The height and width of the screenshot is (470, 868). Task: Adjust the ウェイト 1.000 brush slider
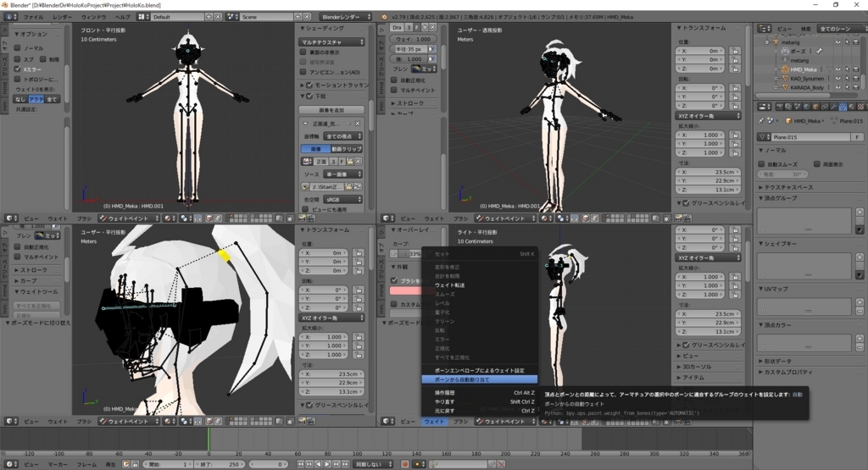click(413, 39)
